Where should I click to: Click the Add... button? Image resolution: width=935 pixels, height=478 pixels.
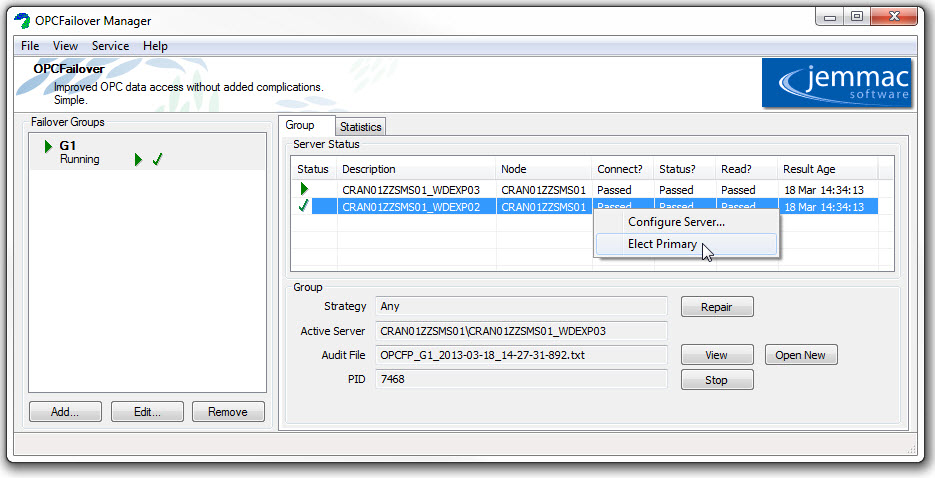(65, 412)
